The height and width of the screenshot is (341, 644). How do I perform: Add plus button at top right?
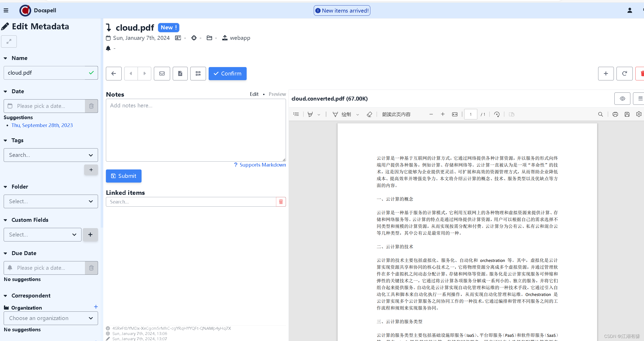click(x=606, y=74)
